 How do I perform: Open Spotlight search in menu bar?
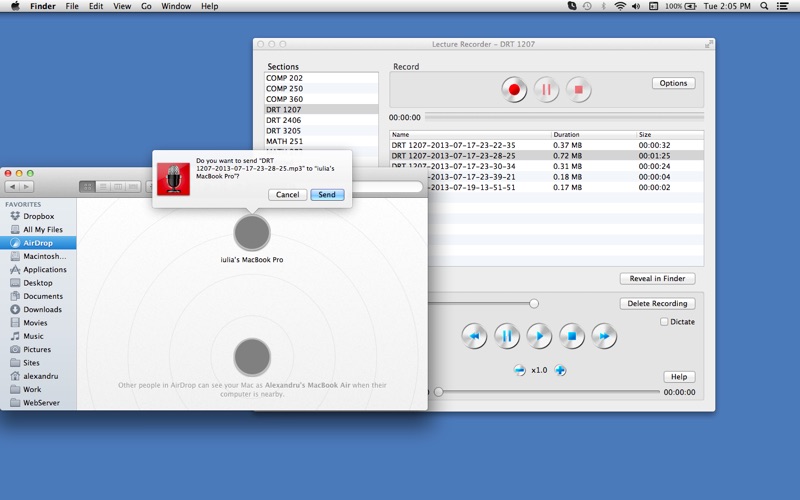tap(764, 6)
